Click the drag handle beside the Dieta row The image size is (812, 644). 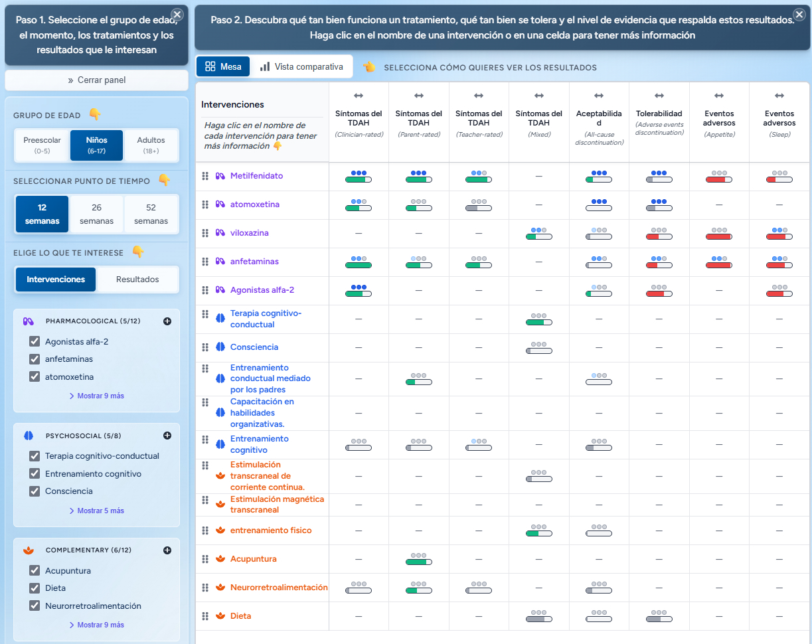pos(205,616)
